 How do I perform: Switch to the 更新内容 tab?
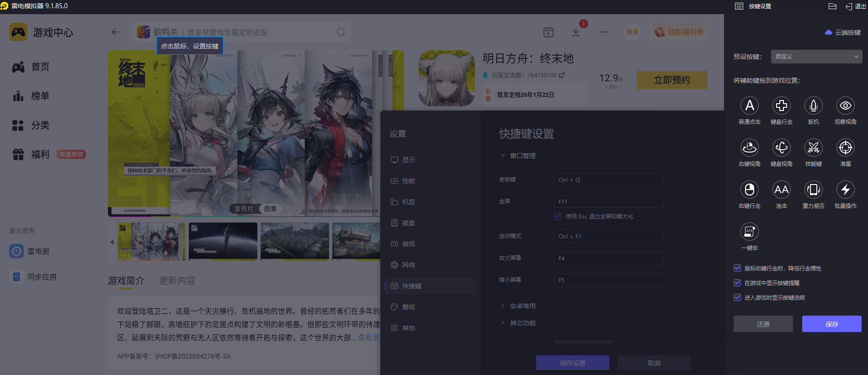point(177,280)
